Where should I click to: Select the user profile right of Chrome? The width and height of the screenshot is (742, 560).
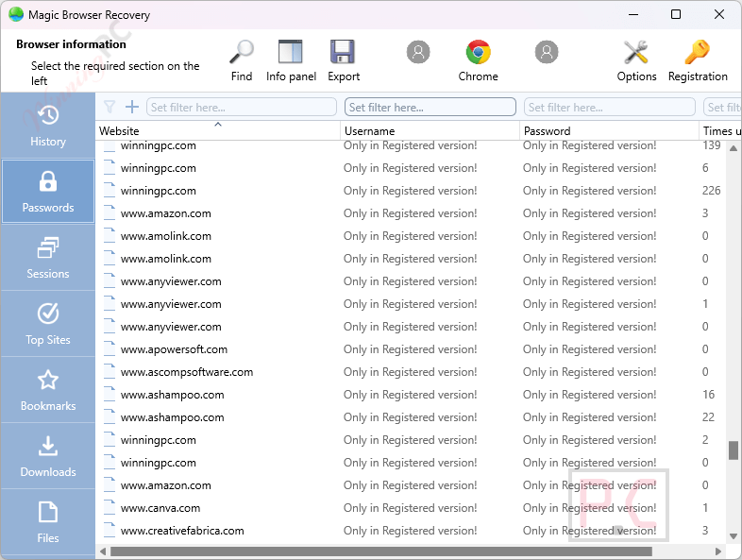click(x=547, y=52)
